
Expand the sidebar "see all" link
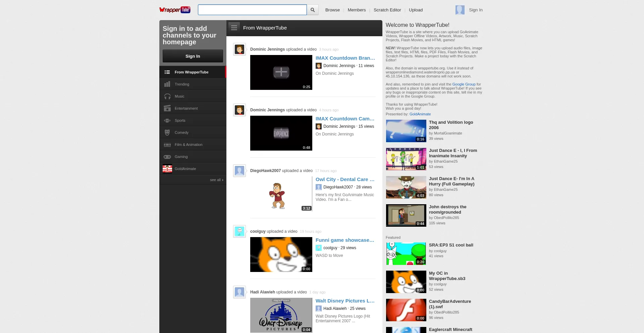pos(216,180)
